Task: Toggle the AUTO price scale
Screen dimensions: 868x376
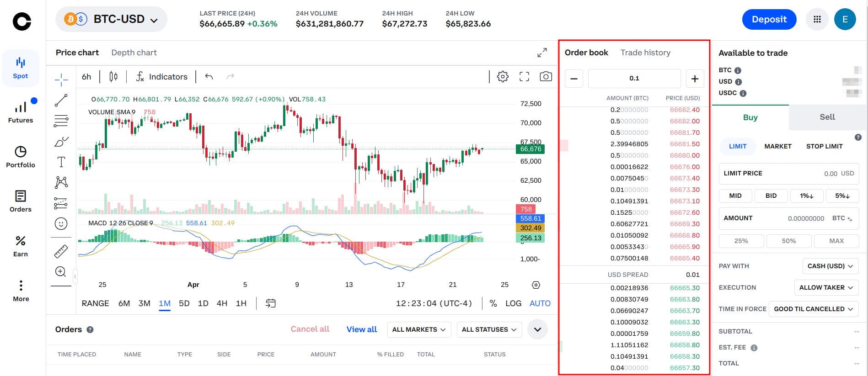Action: (540, 303)
